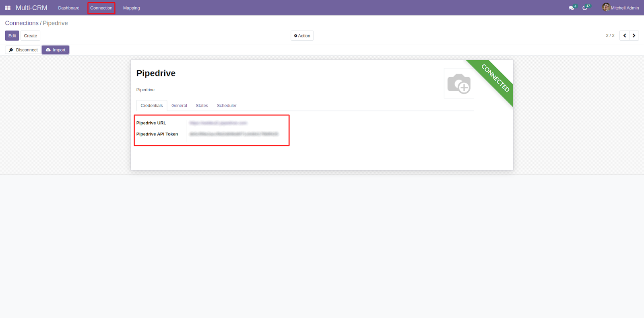Open the Mapping menu

132,8
